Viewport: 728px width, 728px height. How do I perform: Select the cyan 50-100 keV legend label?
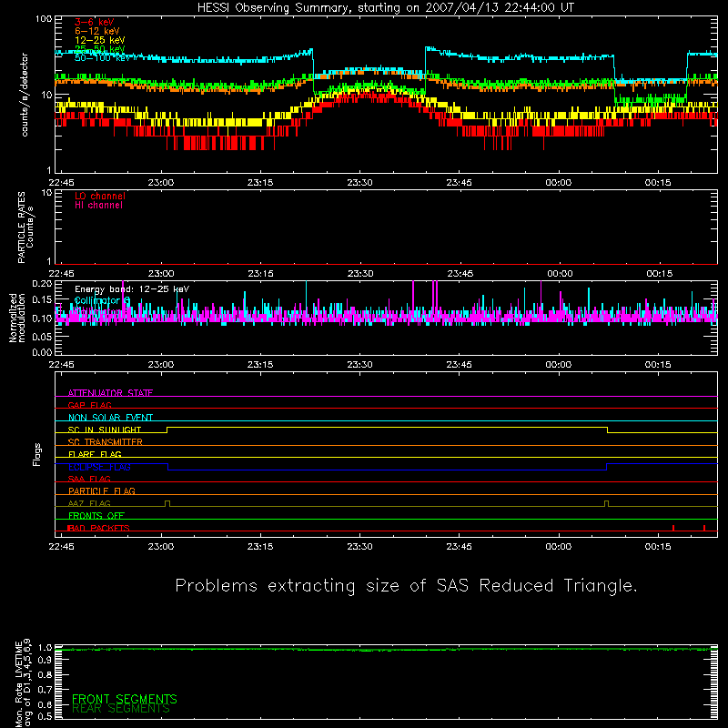pos(103,58)
